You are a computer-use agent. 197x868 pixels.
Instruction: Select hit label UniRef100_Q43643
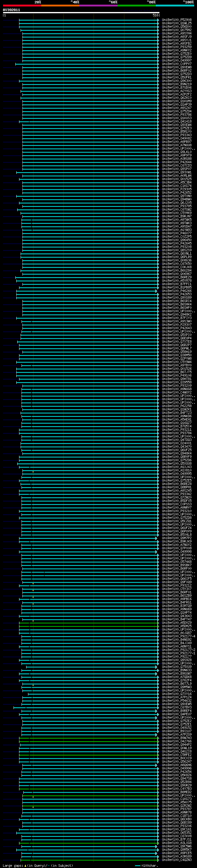[177, 616]
